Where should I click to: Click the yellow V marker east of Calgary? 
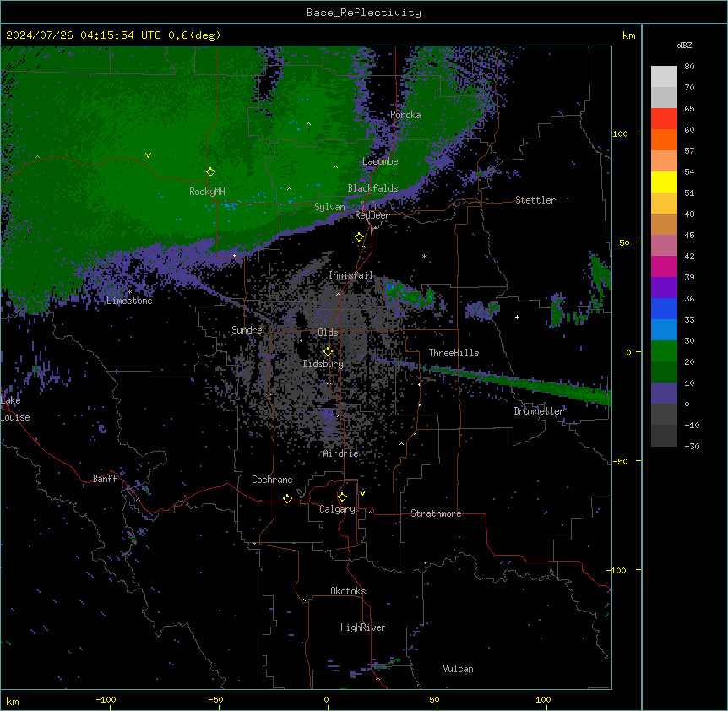coord(362,493)
